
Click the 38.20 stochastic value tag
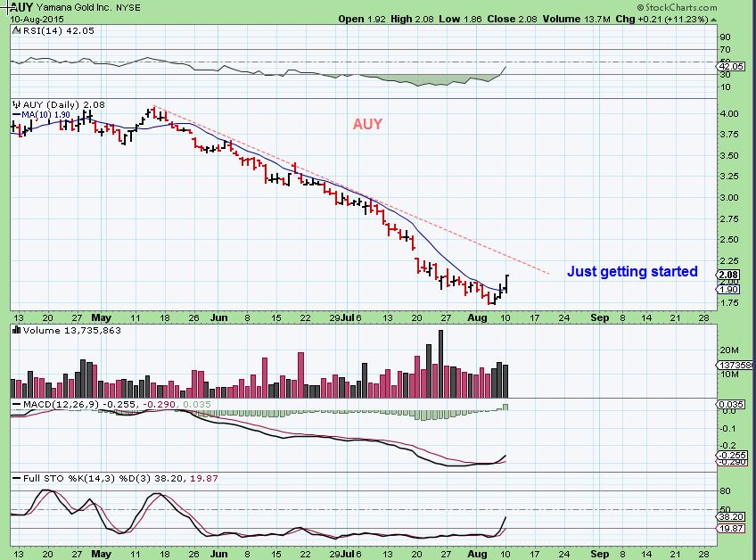pos(731,516)
